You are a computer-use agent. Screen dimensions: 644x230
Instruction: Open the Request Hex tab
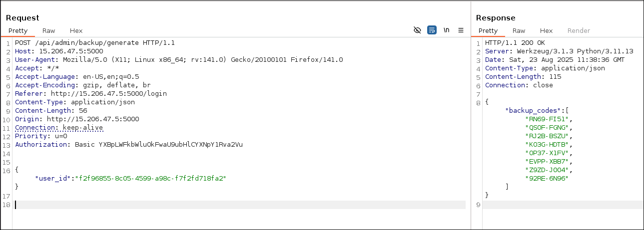[76, 30]
